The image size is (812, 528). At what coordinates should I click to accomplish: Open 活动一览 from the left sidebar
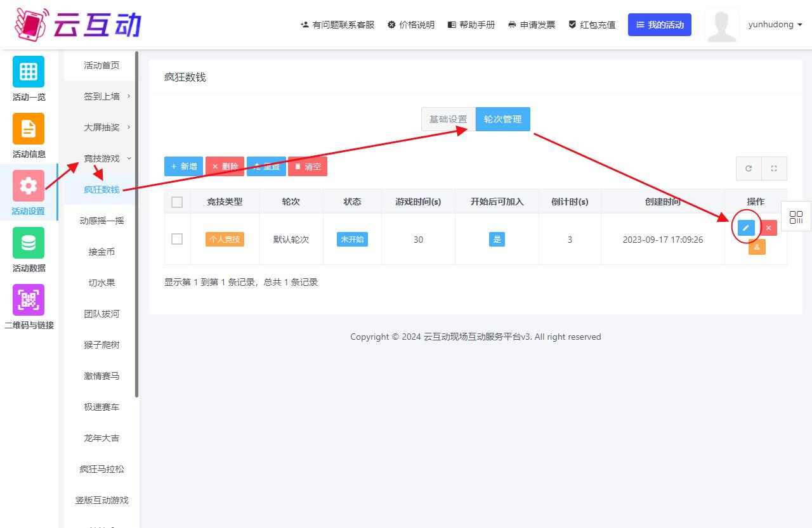pos(29,79)
